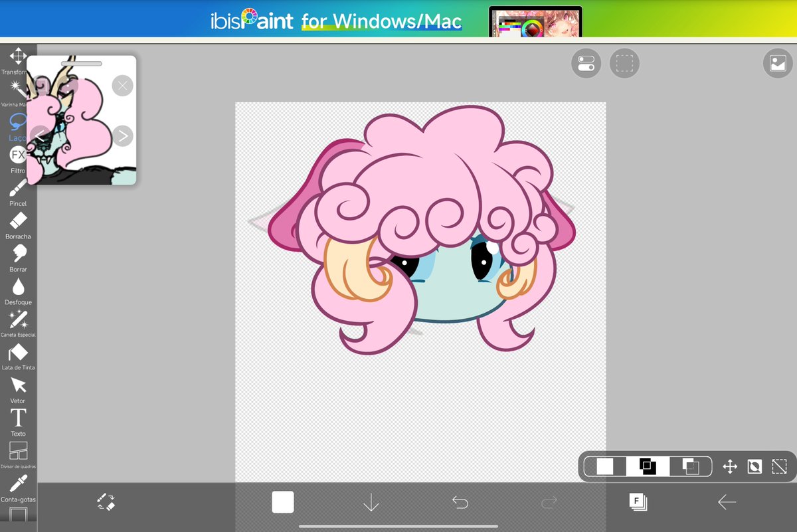
Task: Click the redo arrow
Action: [549, 503]
